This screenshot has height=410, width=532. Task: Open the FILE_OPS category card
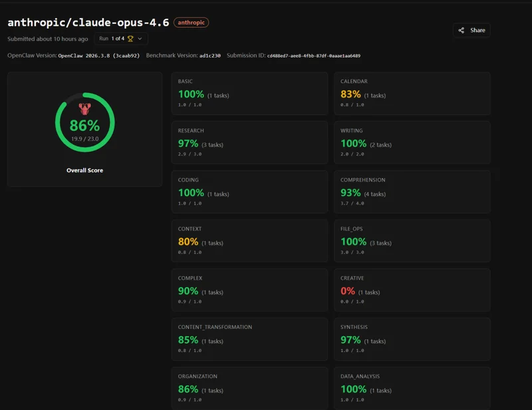click(x=412, y=241)
